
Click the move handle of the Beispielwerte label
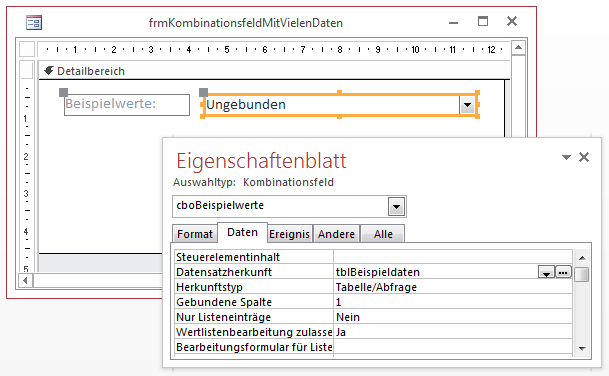click(63, 92)
